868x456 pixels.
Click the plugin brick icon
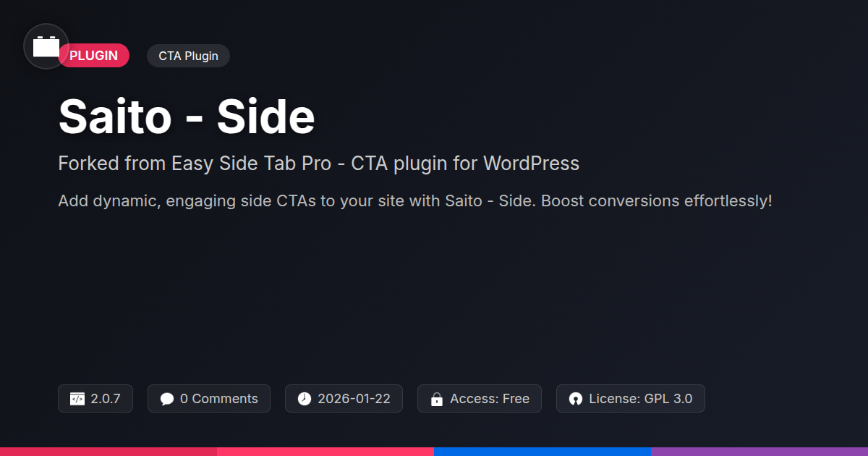tap(46, 46)
